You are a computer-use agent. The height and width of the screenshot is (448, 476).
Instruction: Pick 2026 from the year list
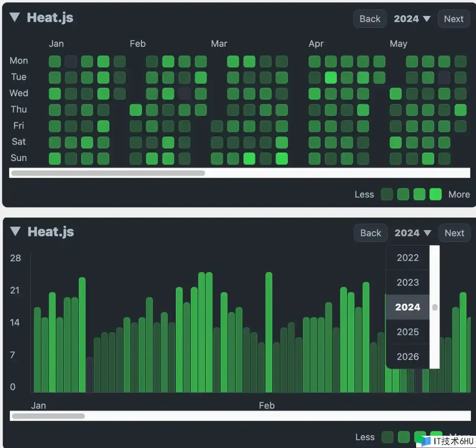(408, 357)
